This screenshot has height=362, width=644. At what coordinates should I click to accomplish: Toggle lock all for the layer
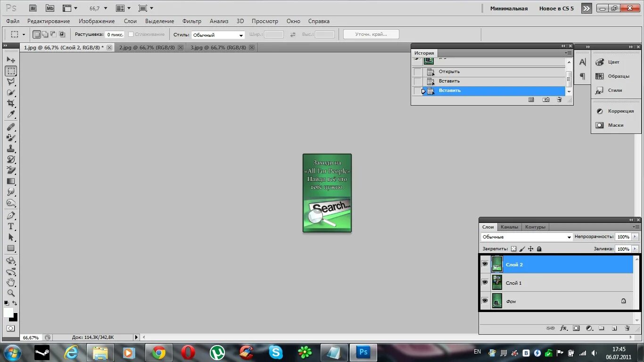pos(539,249)
